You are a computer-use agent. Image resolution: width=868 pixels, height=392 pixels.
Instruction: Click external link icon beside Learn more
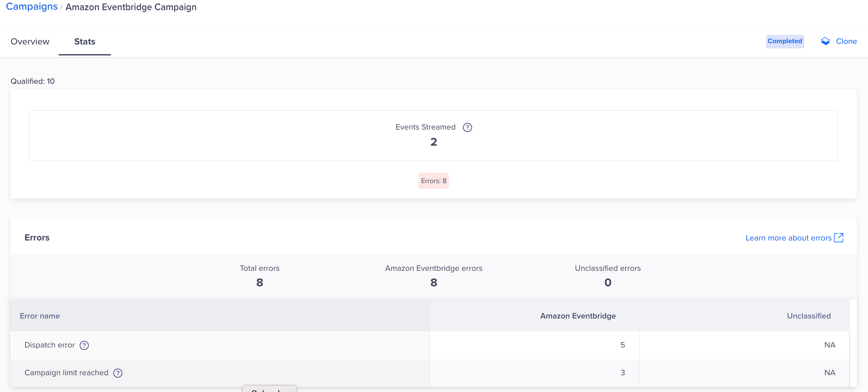838,238
